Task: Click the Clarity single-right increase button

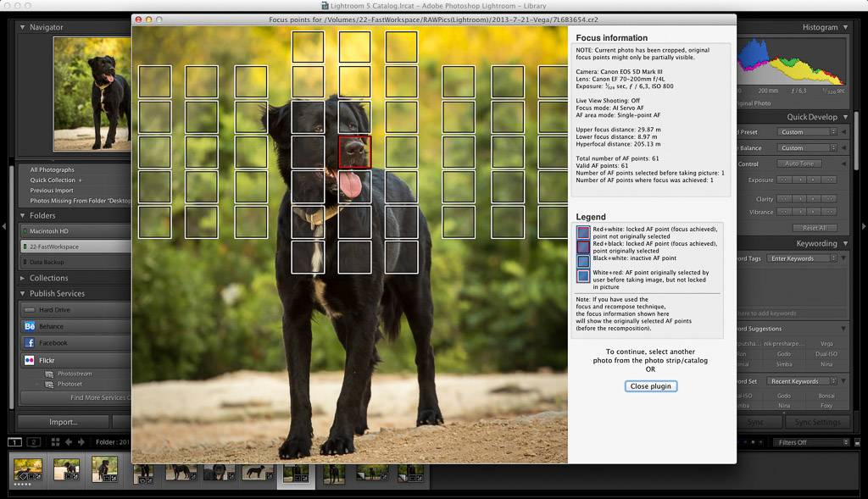Action: [x=814, y=198]
